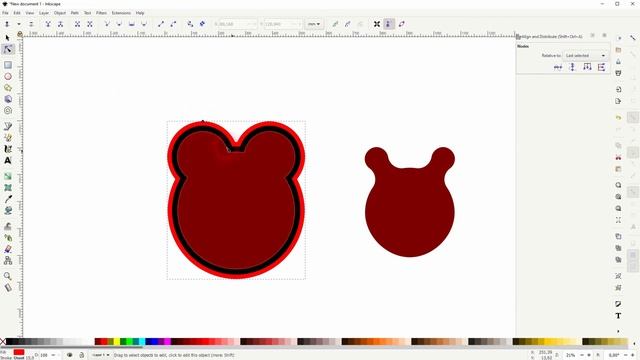The width and height of the screenshot is (640, 360).
Task: Open the Relative to Last selected dropdown
Action: pyautogui.click(x=585, y=55)
